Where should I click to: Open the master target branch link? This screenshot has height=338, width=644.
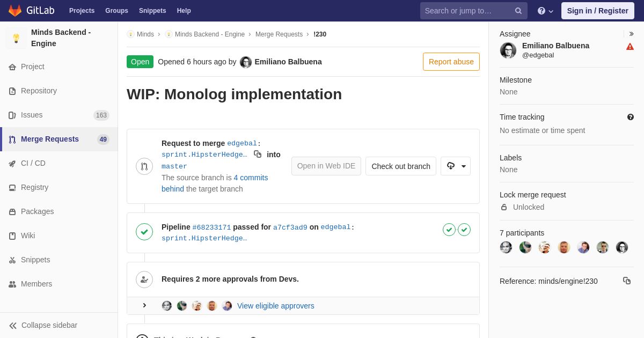click(x=174, y=166)
